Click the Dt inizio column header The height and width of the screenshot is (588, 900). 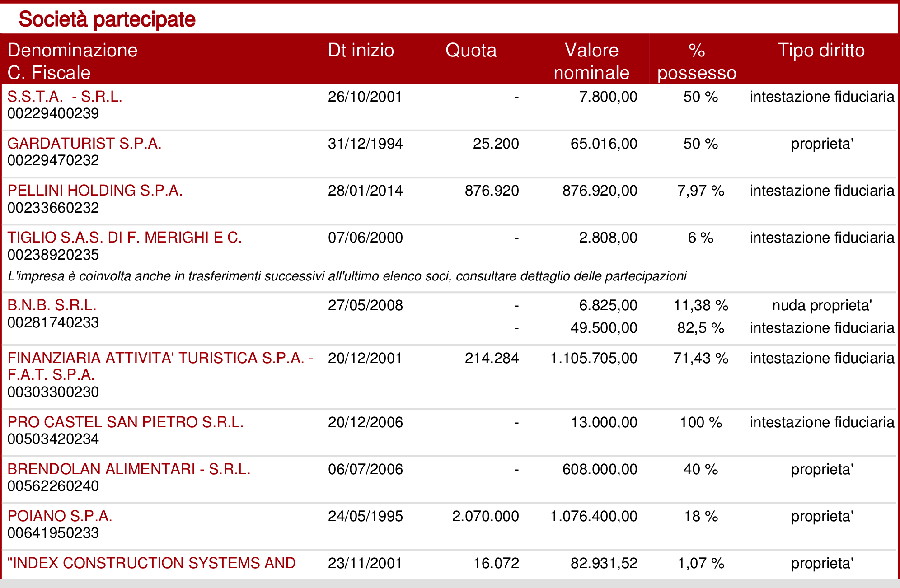coord(361,50)
